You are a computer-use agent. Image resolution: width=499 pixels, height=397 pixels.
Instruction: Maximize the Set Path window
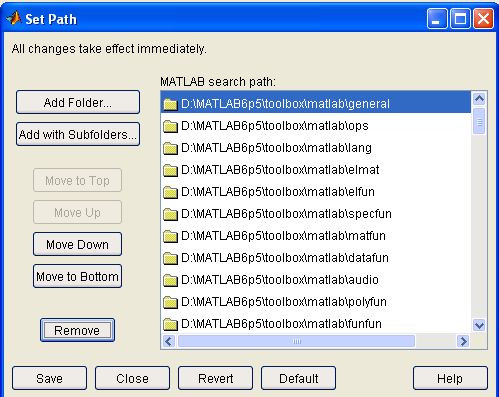tap(460, 19)
